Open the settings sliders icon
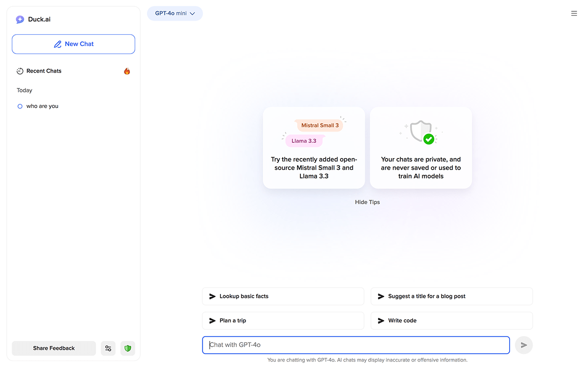The width and height of the screenshot is (588, 368). click(108, 348)
